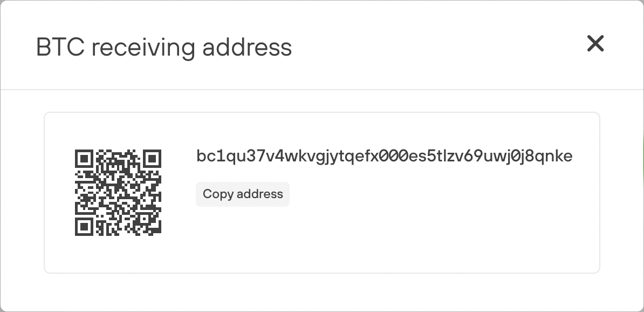Click the center of the QR code
Image resolution: width=644 pixels, height=312 pixels.
[x=118, y=192]
